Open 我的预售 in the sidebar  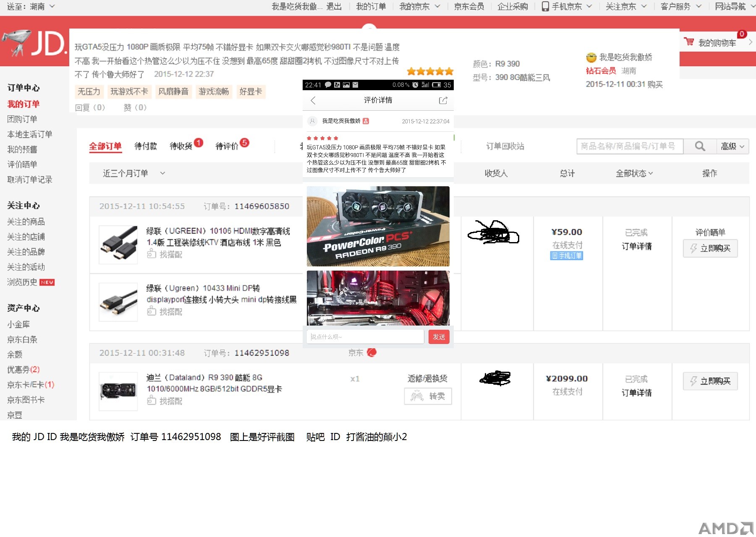point(22,149)
